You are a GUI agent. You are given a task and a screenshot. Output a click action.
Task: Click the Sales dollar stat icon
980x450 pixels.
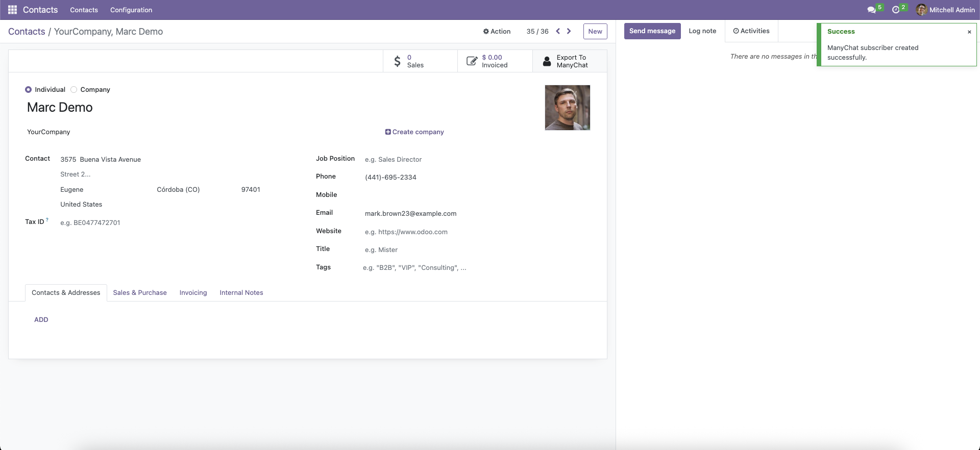point(397,61)
